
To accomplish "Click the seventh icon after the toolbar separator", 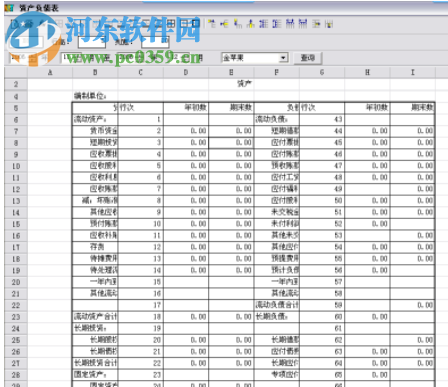I will click(x=290, y=24).
